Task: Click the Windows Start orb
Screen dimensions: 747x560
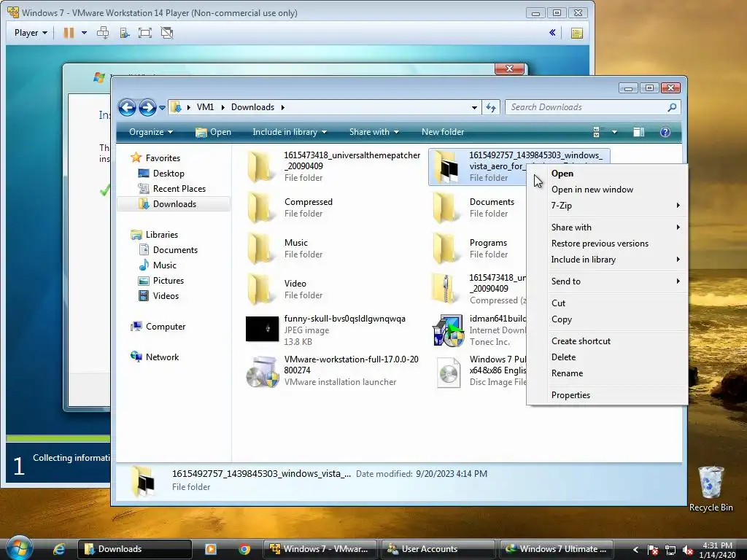Action: coord(18,548)
